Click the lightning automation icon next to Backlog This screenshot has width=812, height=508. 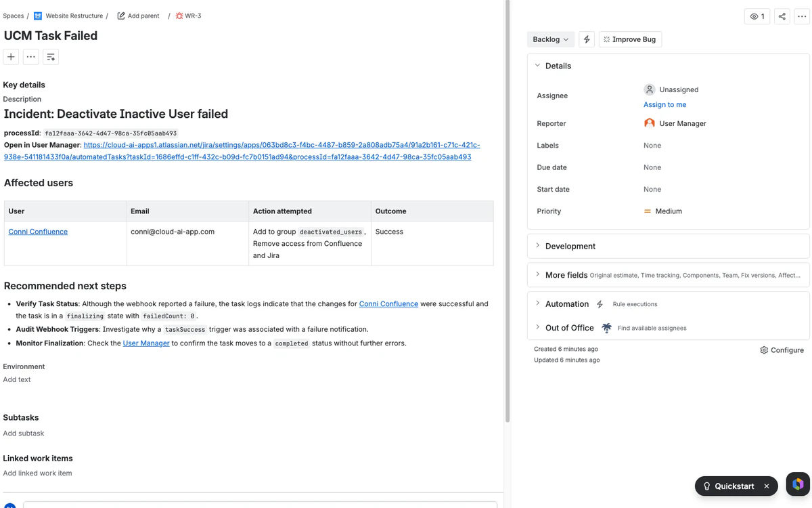click(x=587, y=39)
